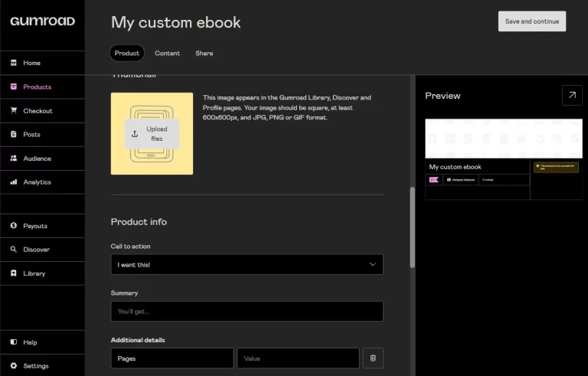
Task: Open the Audience people icon
Action: (14, 159)
